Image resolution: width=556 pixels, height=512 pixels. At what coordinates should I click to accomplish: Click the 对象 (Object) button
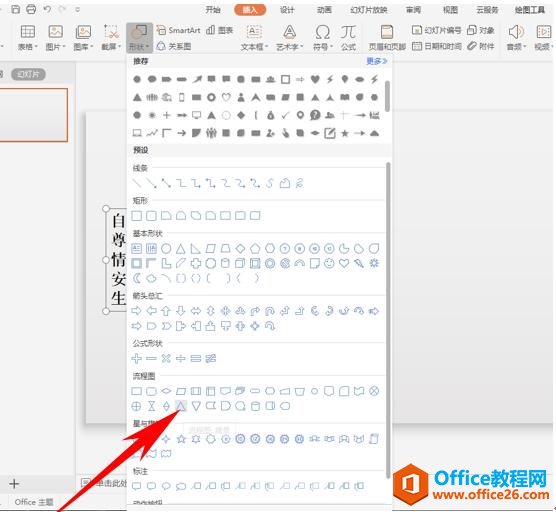pos(481,30)
